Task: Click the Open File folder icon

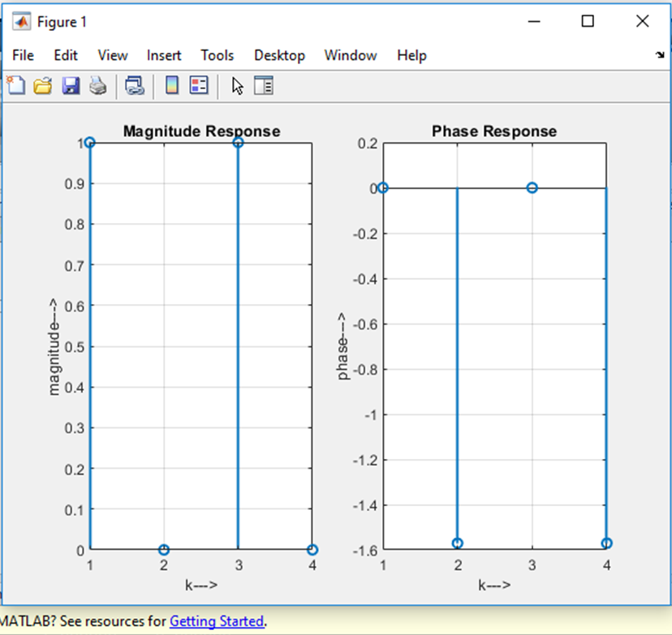Action: (43, 86)
